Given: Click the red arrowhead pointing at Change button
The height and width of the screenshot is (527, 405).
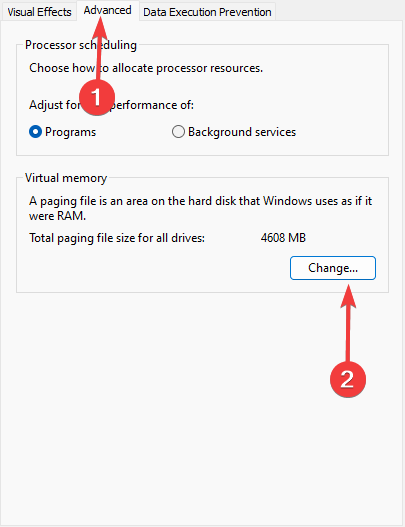Looking at the screenshot, I should click(x=348, y=296).
